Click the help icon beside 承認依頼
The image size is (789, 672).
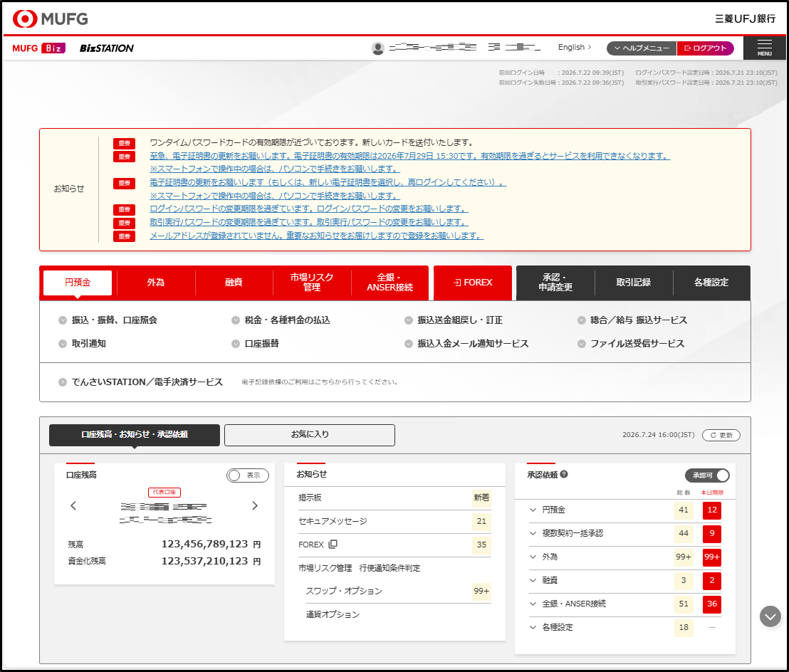(x=564, y=474)
